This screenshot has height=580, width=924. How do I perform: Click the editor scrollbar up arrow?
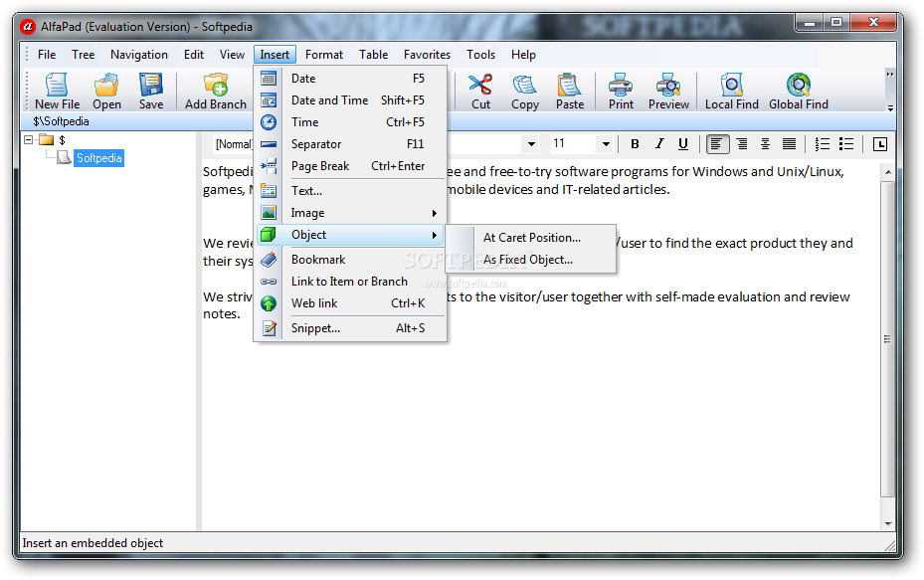(x=887, y=172)
